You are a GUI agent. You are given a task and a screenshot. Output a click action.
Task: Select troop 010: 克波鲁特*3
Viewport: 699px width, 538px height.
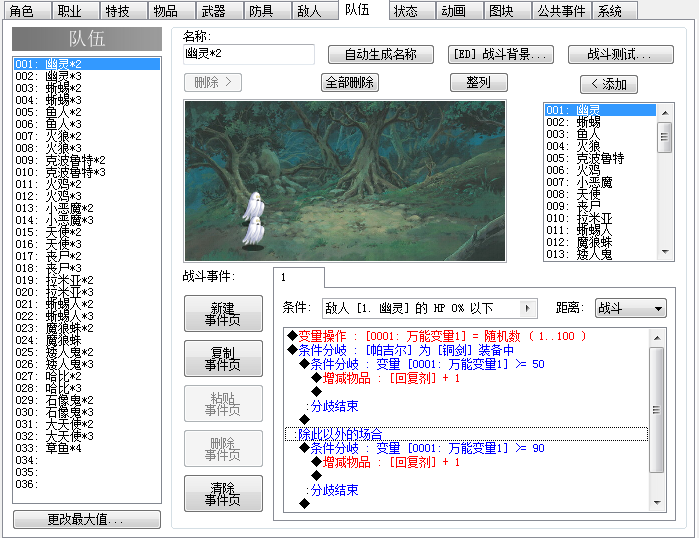(87, 172)
